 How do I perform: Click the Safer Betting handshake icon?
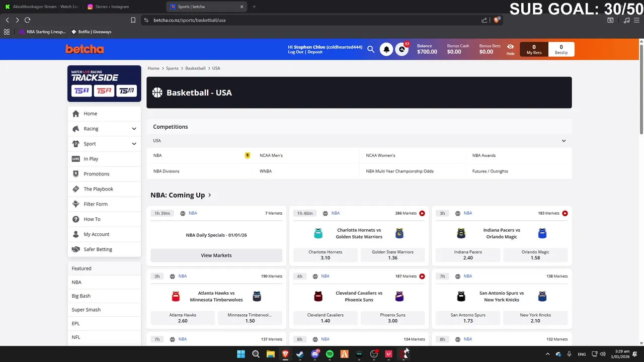(x=75, y=249)
